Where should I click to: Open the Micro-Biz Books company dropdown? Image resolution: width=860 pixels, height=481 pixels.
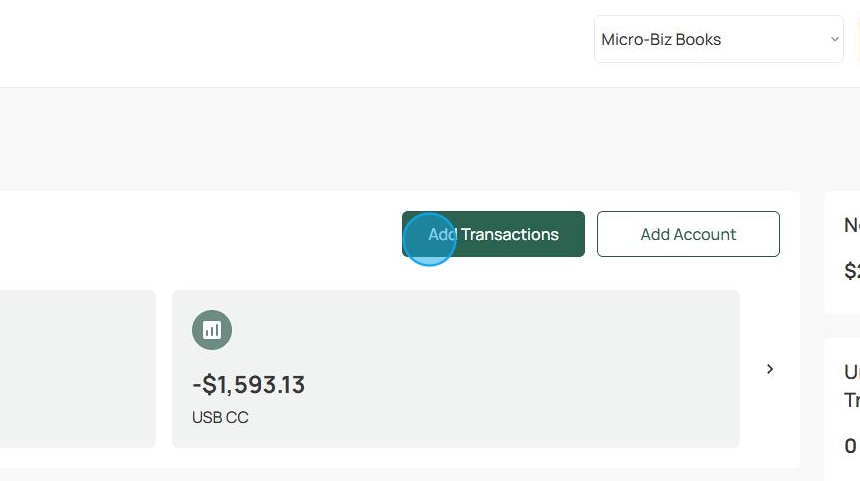tap(718, 39)
